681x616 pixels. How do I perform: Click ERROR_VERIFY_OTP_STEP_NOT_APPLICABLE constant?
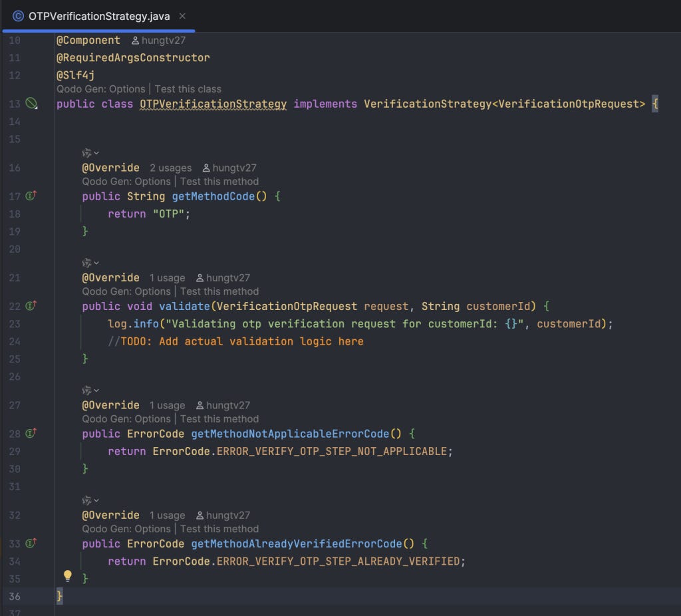pos(331,452)
